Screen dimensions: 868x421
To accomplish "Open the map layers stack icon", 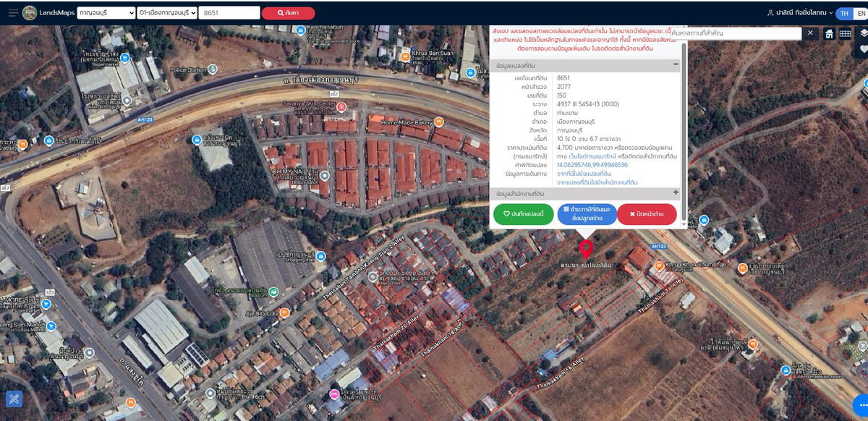I will click(864, 33).
